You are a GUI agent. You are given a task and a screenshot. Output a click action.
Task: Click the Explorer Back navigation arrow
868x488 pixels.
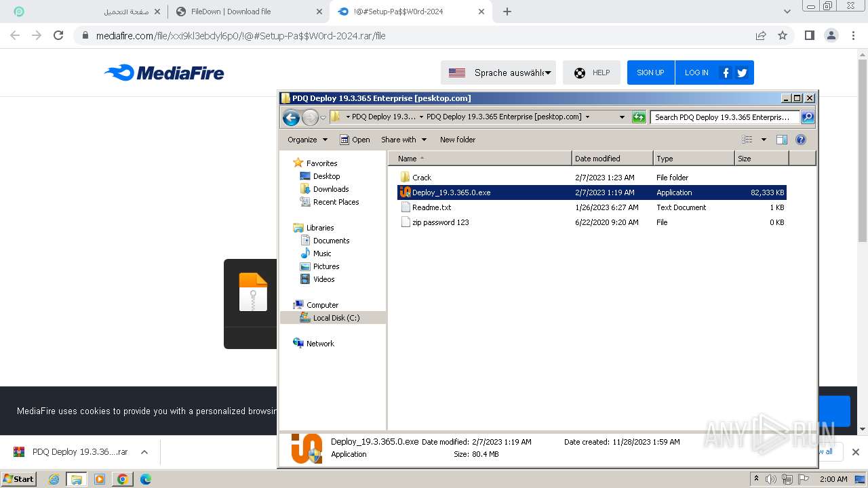click(291, 117)
